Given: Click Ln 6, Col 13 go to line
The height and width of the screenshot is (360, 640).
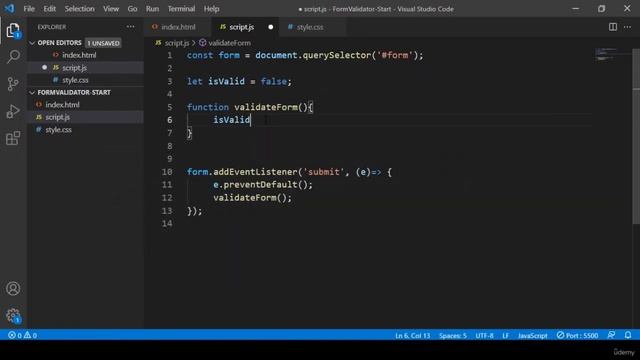Looking at the screenshot, I should [412, 335].
